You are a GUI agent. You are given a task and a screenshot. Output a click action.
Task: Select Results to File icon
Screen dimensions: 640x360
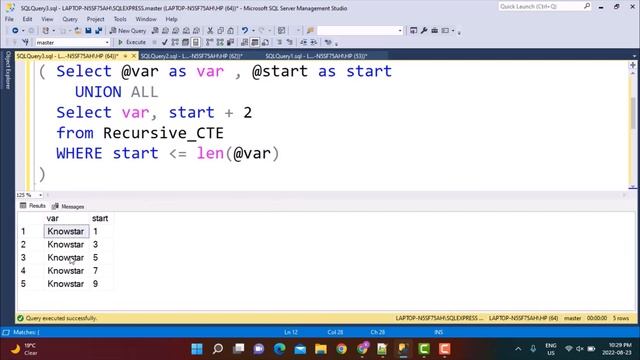click(x=265, y=42)
